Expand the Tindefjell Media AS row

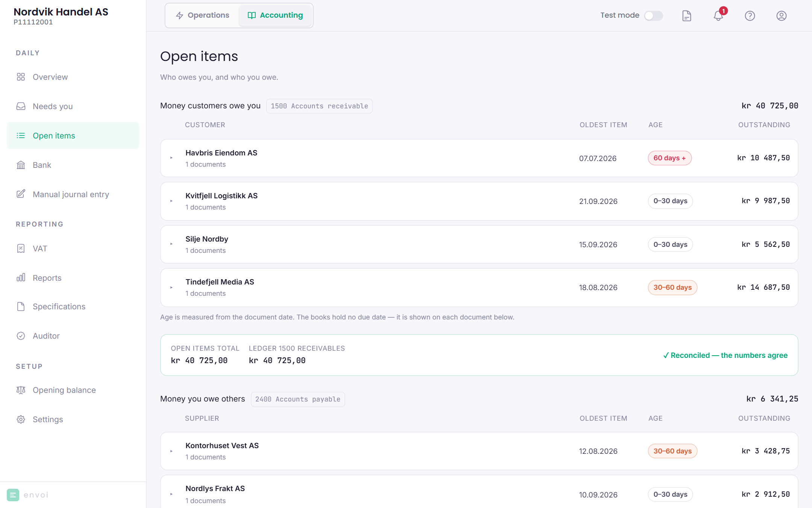click(x=171, y=287)
